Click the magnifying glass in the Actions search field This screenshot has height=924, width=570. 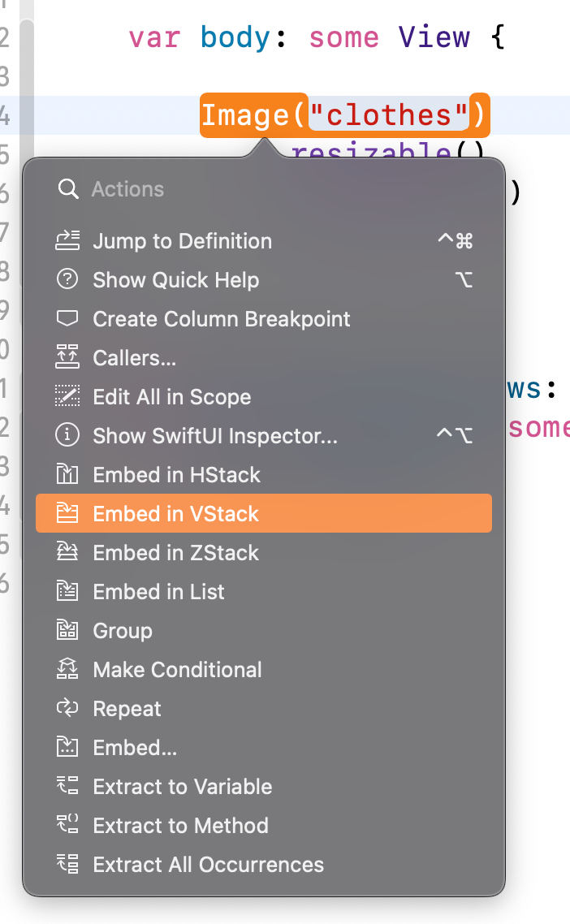tap(68, 188)
